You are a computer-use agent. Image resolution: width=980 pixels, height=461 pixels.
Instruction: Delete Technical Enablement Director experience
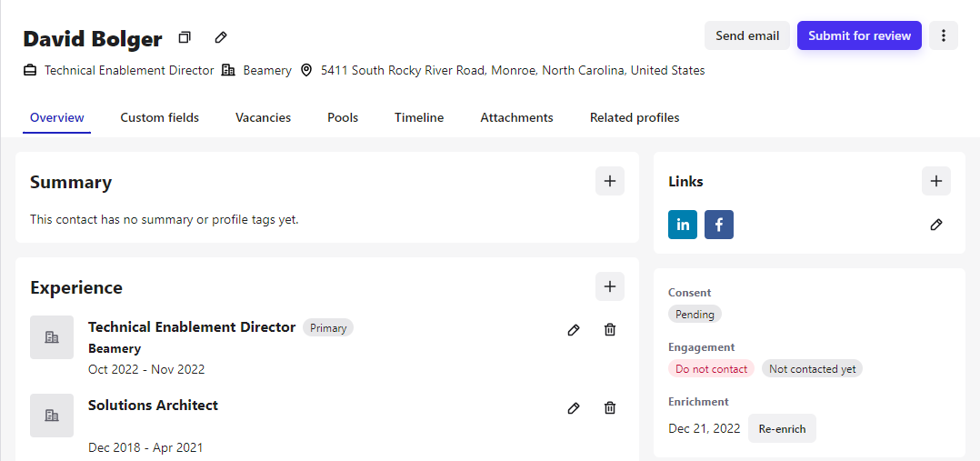click(x=610, y=330)
